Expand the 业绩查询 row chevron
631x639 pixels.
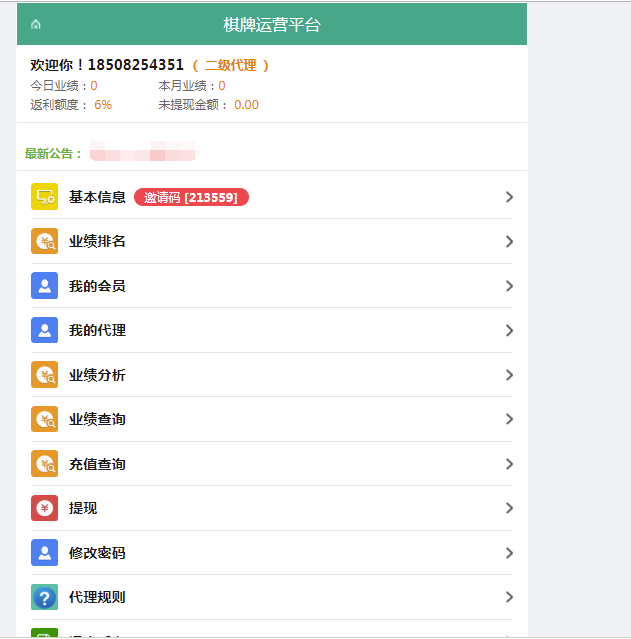tap(509, 419)
